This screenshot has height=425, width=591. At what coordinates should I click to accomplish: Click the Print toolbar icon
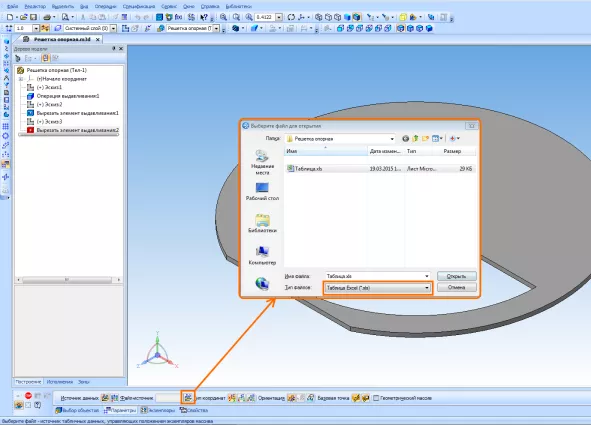[47, 17]
